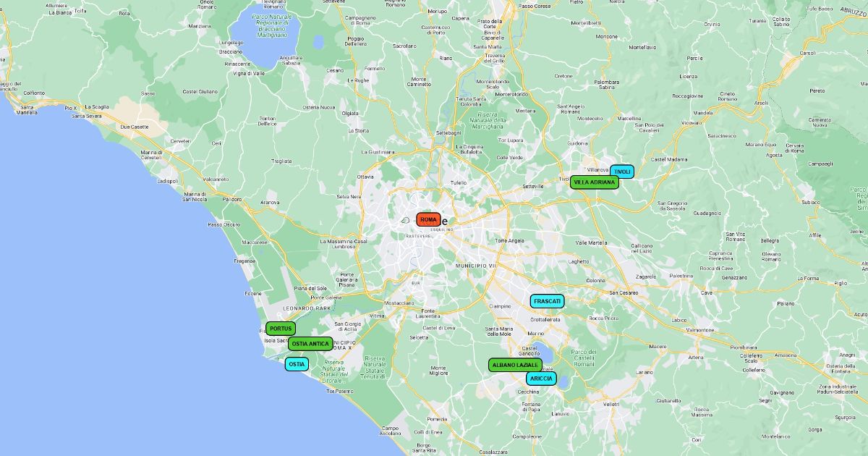Select the Maccarese label
Viewport: 868px width, 456px height.
255,242
